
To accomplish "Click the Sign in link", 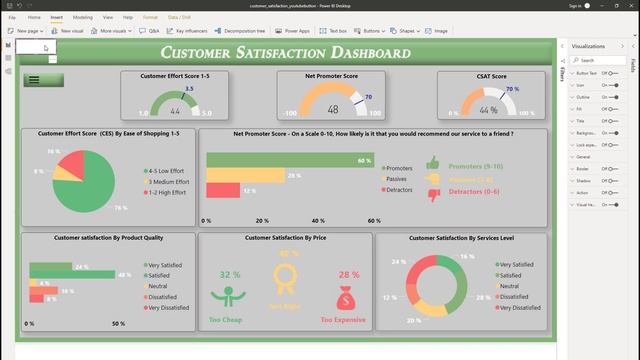I will pyautogui.click(x=575, y=6).
